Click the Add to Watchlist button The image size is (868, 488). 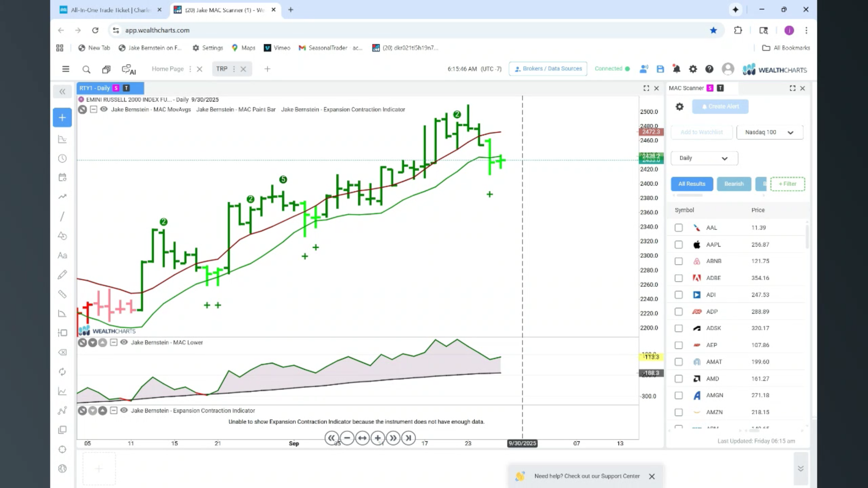[x=702, y=132]
